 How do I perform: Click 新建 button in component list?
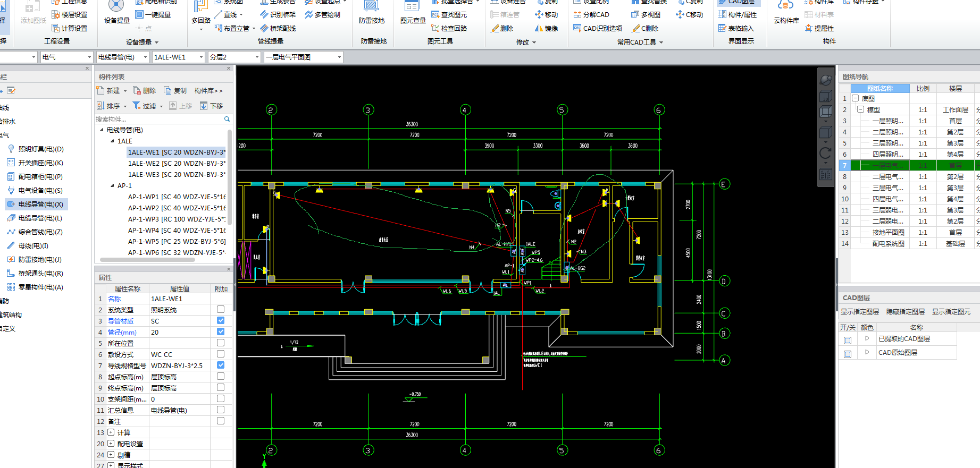(x=109, y=91)
